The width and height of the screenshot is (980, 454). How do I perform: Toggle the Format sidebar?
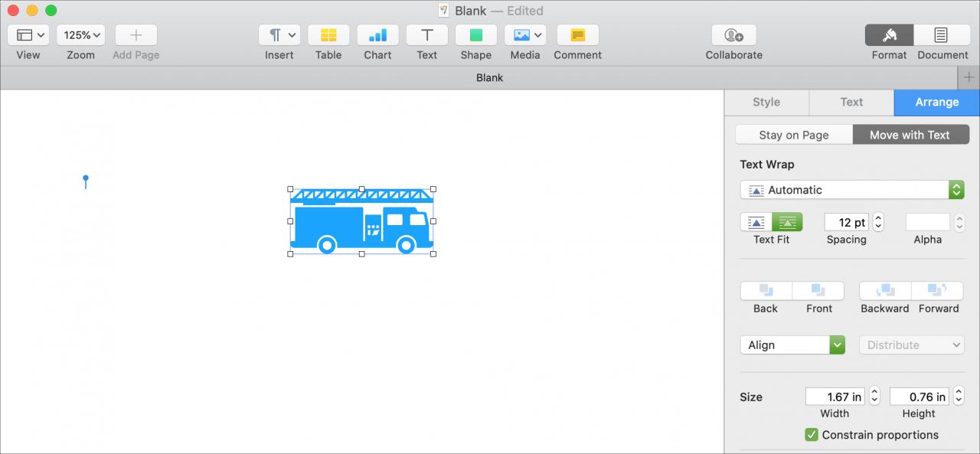coord(889,35)
